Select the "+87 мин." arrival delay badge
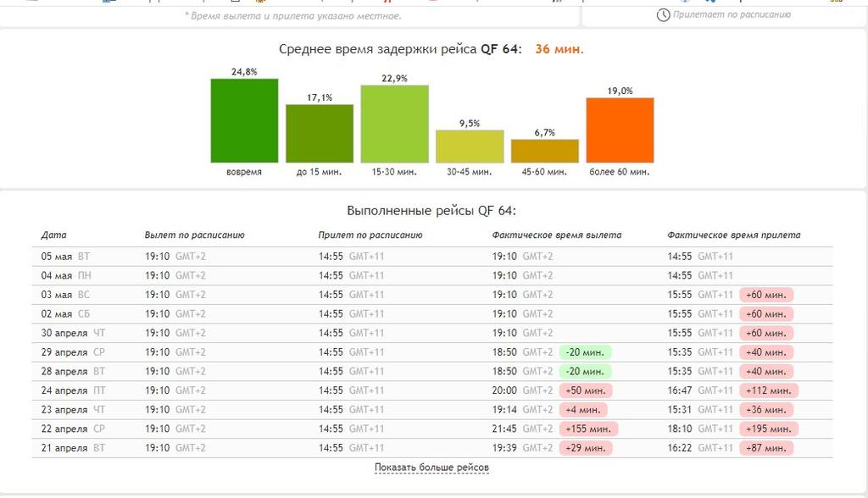The image size is (868, 498). click(766, 448)
